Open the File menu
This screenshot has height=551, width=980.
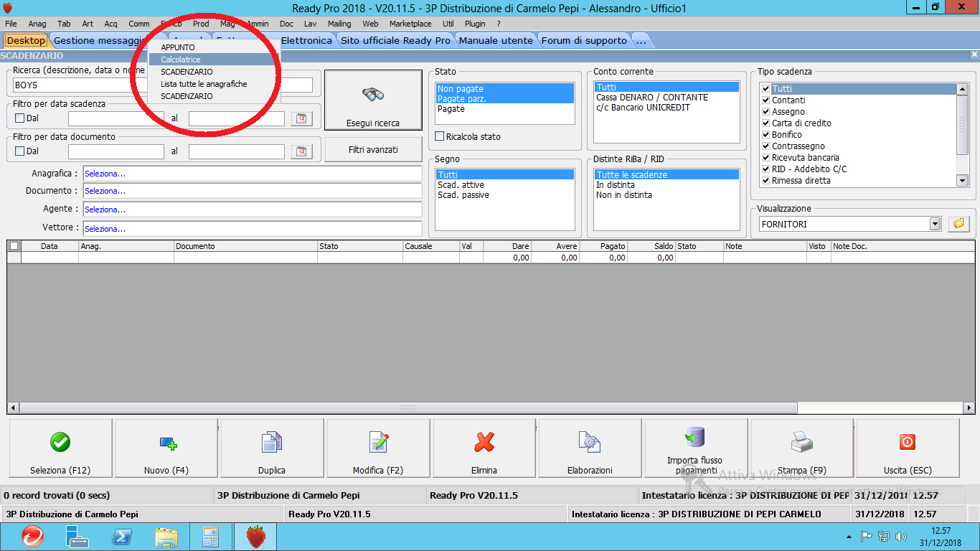[x=11, y=24]
